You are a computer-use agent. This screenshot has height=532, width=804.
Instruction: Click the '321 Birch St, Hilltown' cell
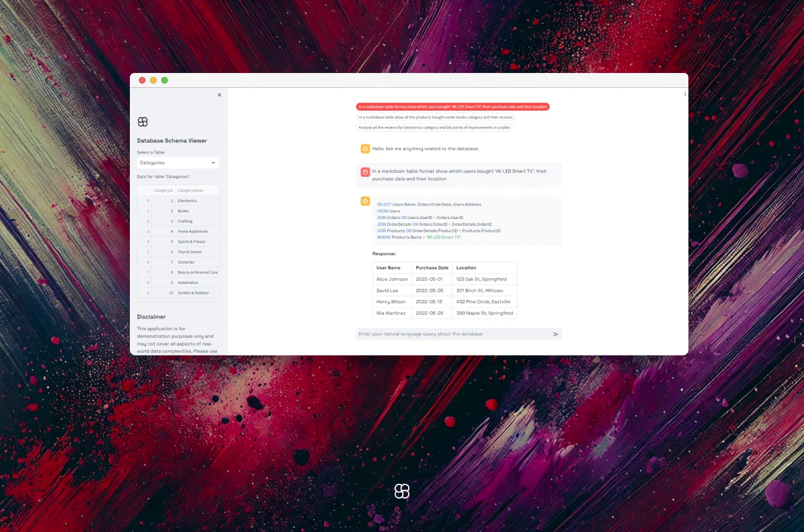coord(485,290)
